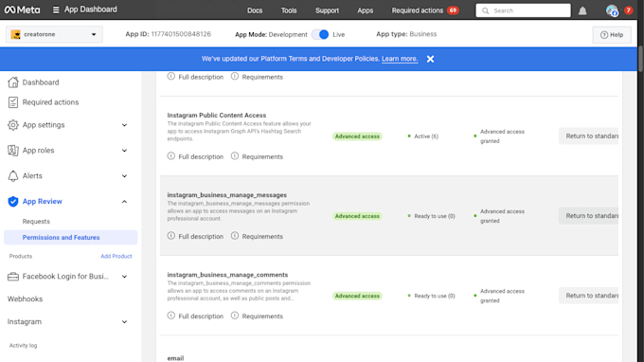The width and height of the screenshot is (644, 362).
Task: Expand Facebook Login for Business section
Action: (124, 277)
